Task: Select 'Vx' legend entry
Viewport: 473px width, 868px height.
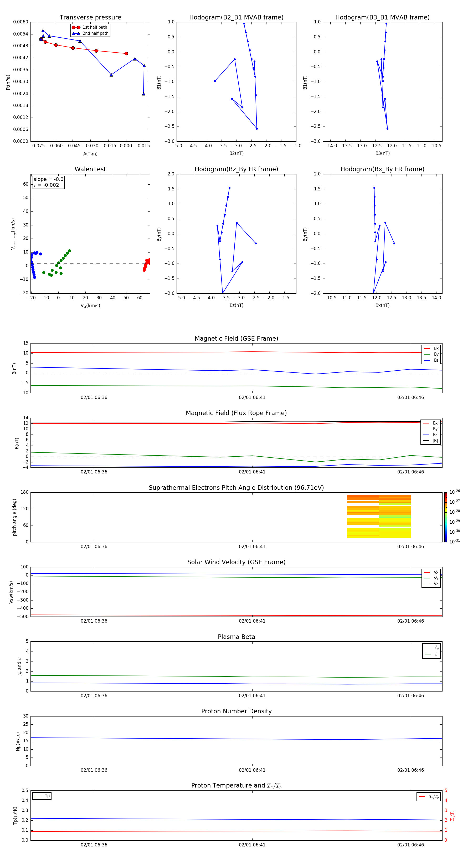Action: point(431,572)
